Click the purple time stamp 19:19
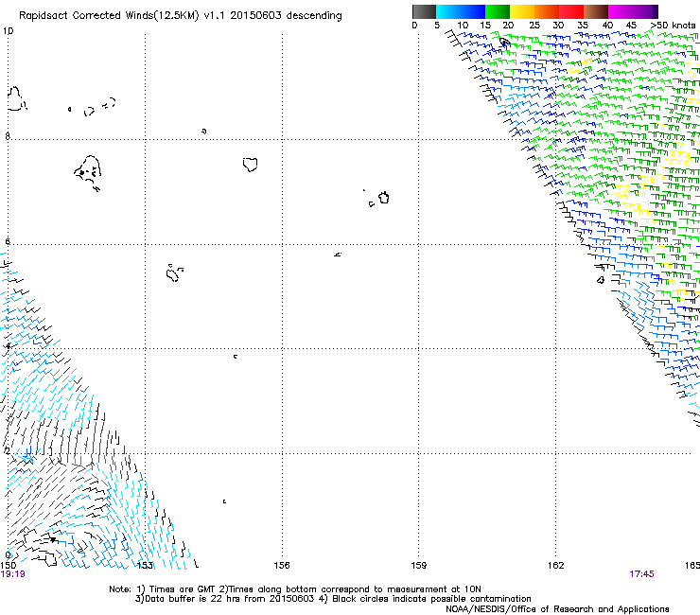This screenshot has width=700, height=615. pyautogui.click(x=13, y=574)
